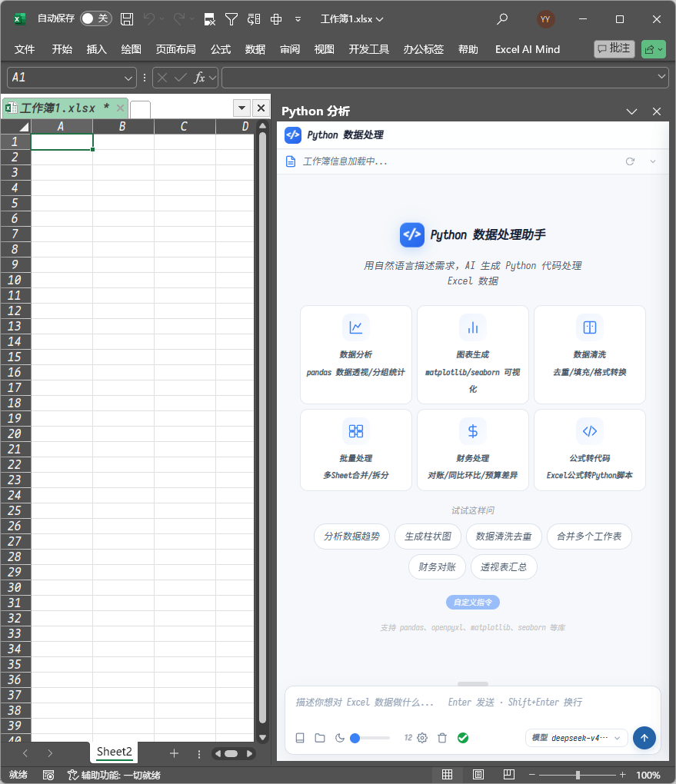Click the YY account avatar
This screenshot has height=784, width=676.
[x=545, y=19]
